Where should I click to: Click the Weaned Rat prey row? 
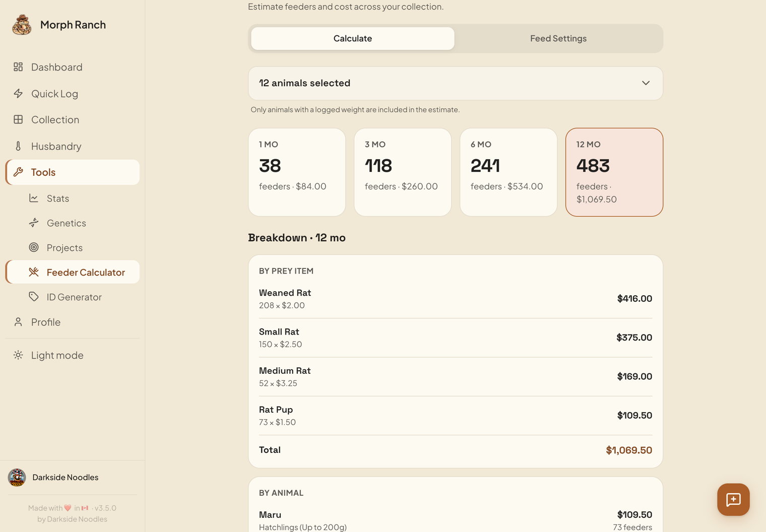[456, 299]
